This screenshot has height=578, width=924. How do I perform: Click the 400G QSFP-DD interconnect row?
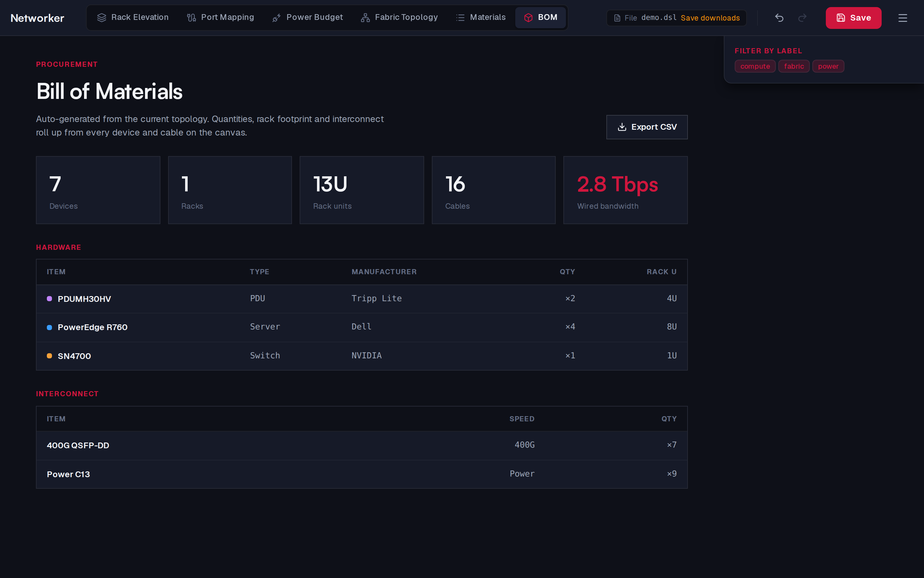pyautogui.click(x=362, y=445)
